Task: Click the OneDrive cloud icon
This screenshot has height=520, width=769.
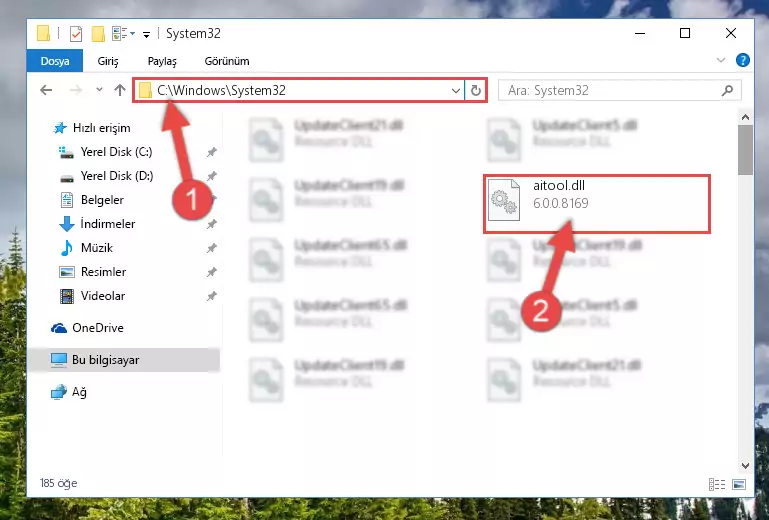Action: 59,328
